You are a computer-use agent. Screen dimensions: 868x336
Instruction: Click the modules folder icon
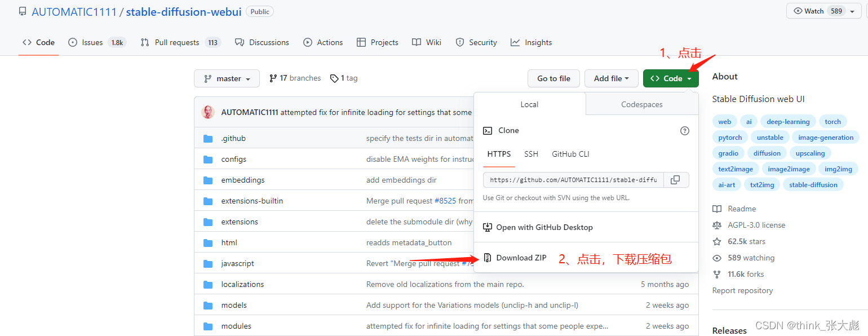[x=208, y=326]
